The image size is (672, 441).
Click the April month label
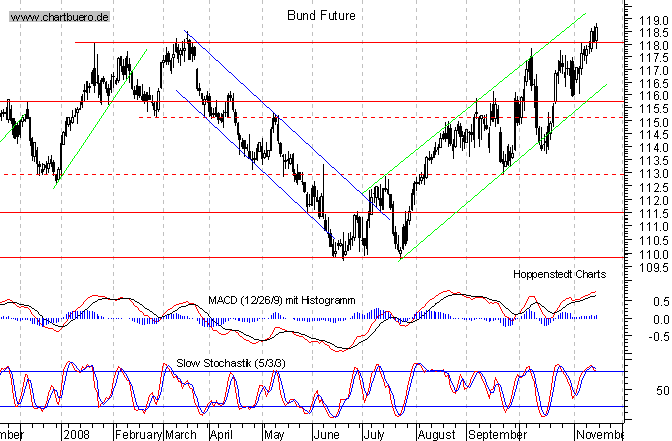click(x=221, y=435)
